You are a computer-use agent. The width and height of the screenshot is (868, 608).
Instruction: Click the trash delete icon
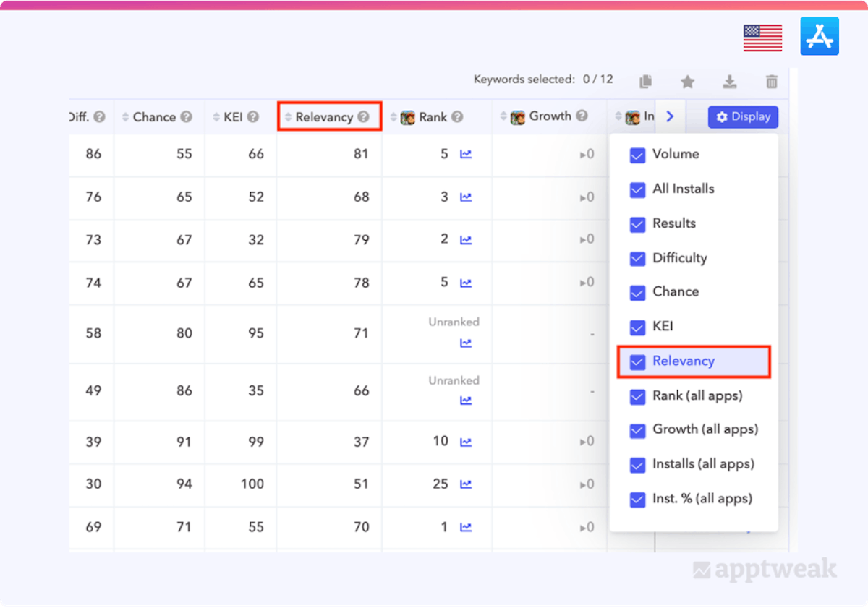coord(772,82)
